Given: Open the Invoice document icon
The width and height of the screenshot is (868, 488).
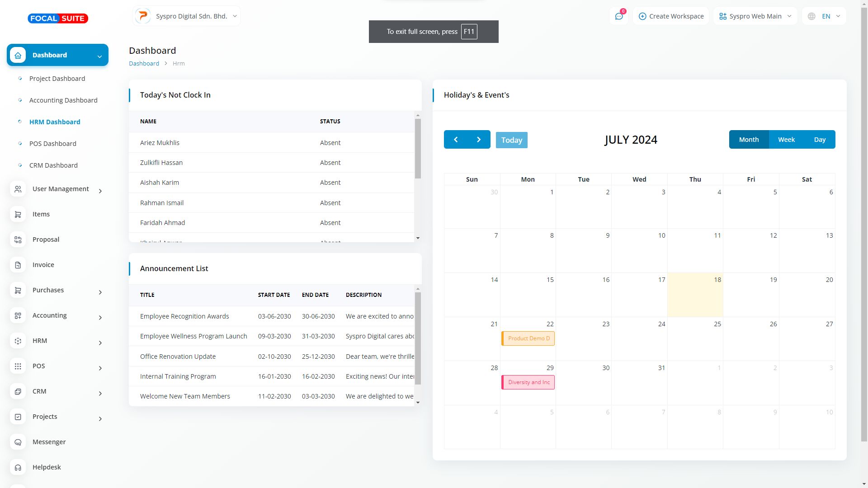Looking at the screenshot, I should coord(18,265).
